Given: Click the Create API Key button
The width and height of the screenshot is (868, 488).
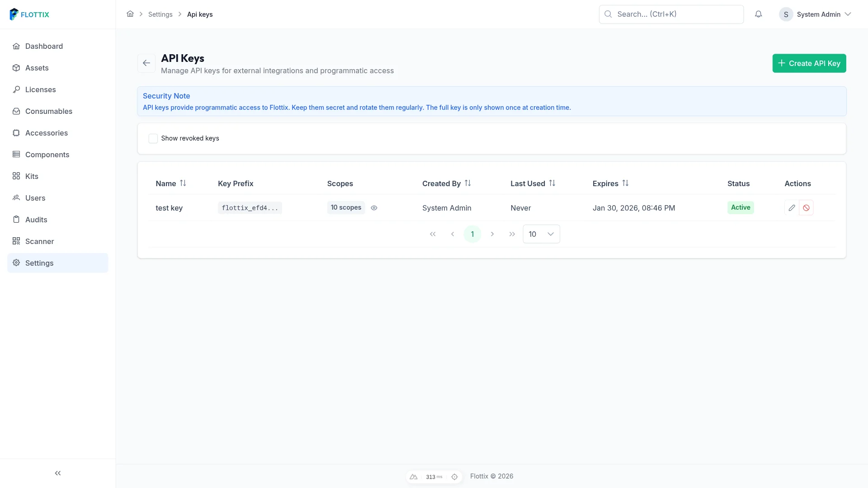Looking at the screenshot, I should [x=809, y=63].
